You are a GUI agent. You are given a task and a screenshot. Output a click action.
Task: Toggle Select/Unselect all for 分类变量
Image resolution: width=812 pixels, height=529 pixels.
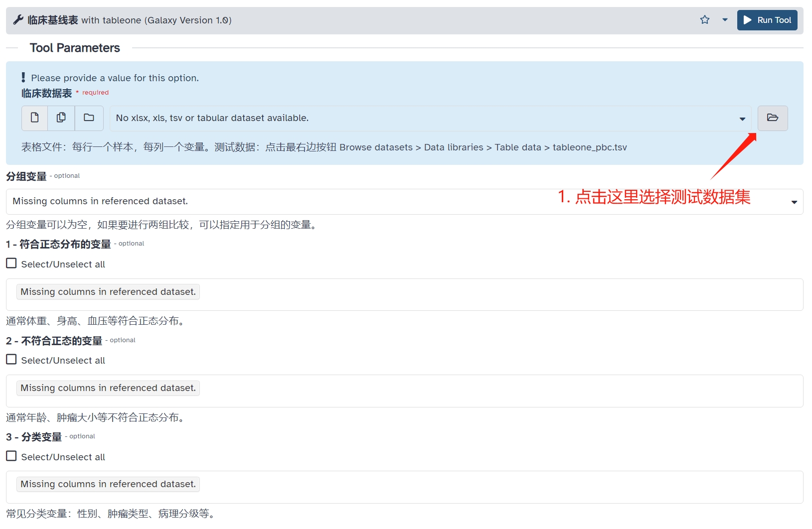point(11,456)
